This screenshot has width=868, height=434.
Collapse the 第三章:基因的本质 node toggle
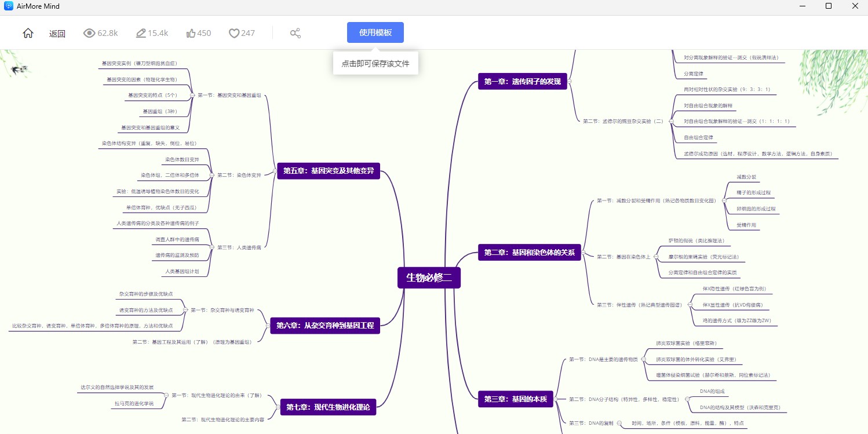click(x=555, y=399)
